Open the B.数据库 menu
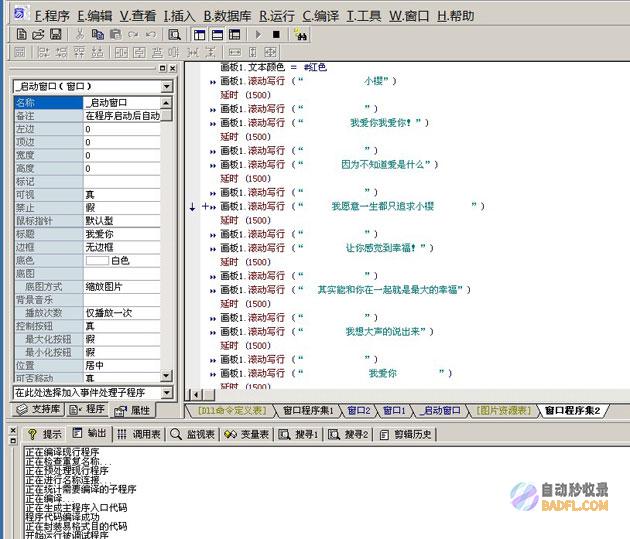 click(x=227, y=16)
